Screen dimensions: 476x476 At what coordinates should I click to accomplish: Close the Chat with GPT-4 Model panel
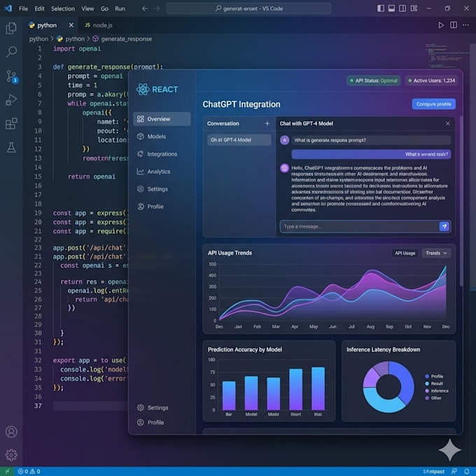pyautogui.click(x=447, y=124)
